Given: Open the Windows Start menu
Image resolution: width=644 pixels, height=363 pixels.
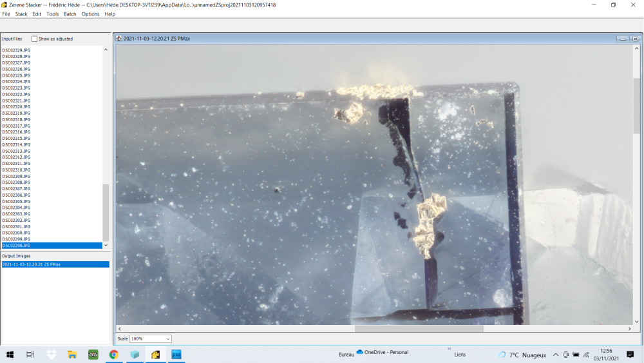Looking at the screenshot, I should [x=10, y=355].
